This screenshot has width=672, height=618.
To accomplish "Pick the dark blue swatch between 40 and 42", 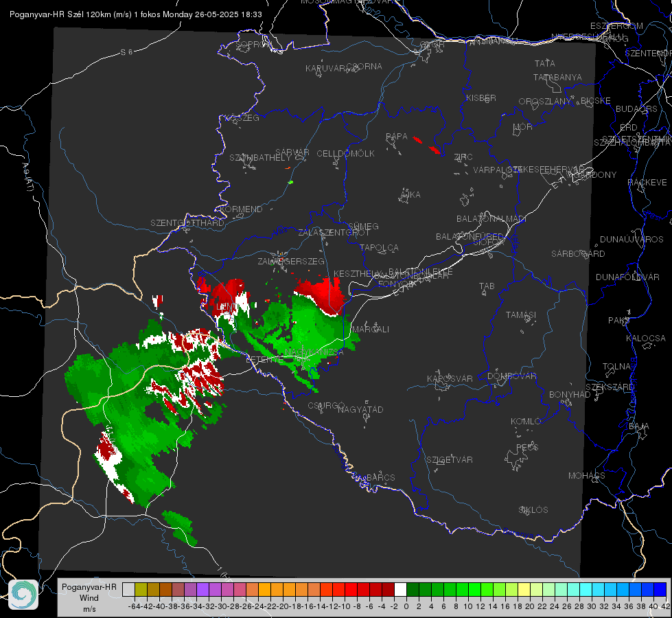I will tap(660, 589).
